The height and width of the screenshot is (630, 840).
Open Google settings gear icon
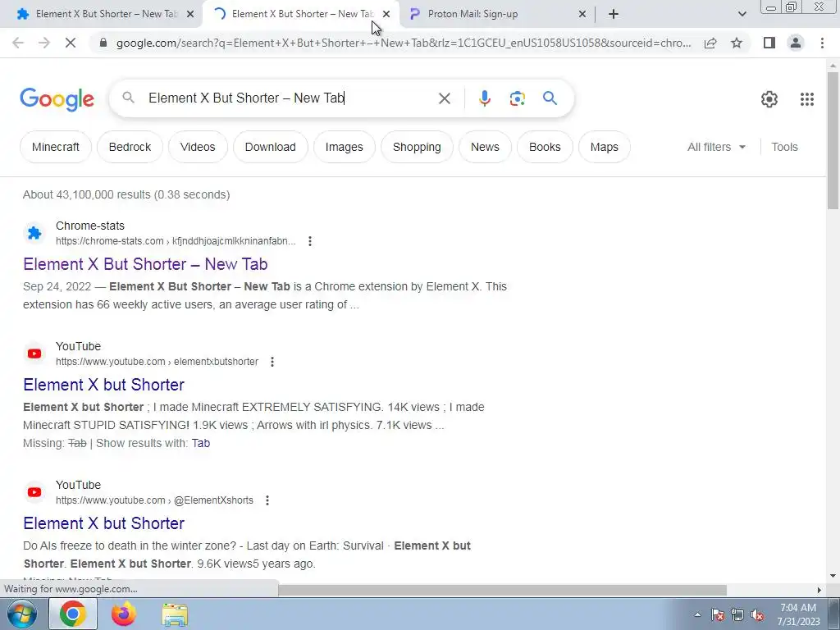pos(769,99)
